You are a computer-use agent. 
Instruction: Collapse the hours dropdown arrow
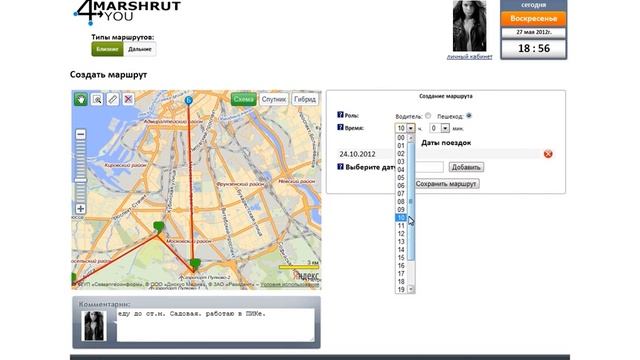(x=411, y=128)
